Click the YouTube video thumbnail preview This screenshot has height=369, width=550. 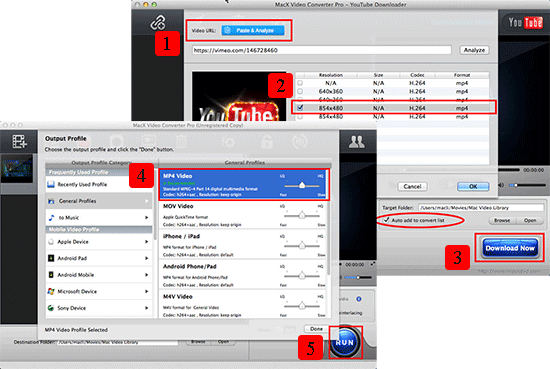coord(239,96)
